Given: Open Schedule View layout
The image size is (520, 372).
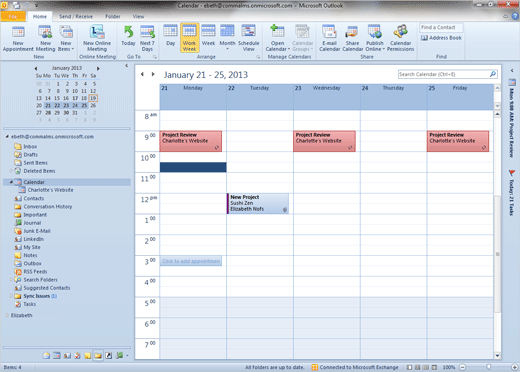Looking at the screenshot, I should [248, 38].
